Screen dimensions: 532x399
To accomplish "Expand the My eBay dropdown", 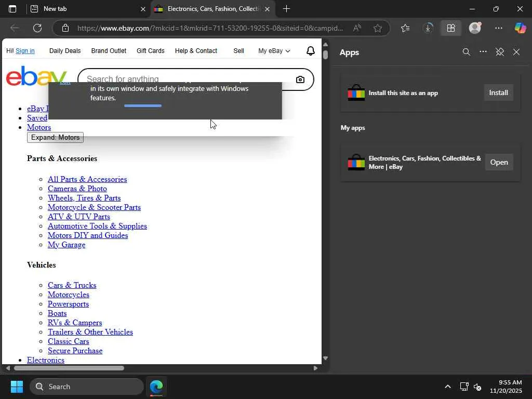I will click(274, 51).
